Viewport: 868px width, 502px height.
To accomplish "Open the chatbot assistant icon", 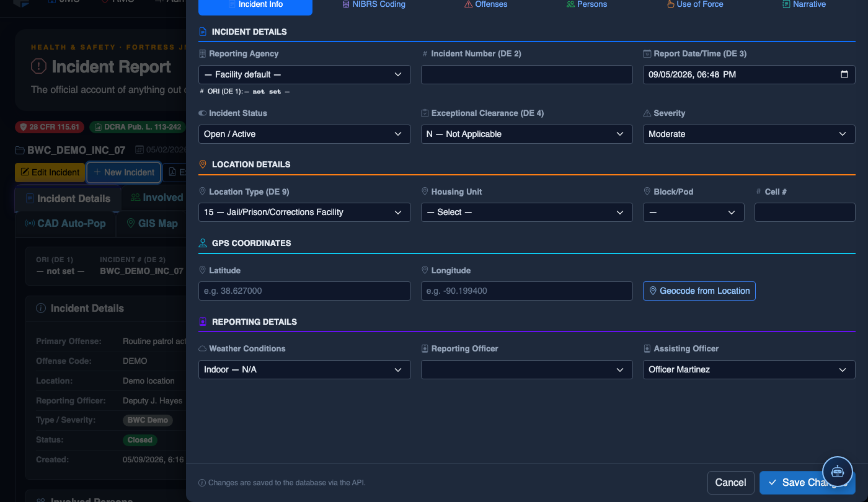I will (x=838, y=471).
